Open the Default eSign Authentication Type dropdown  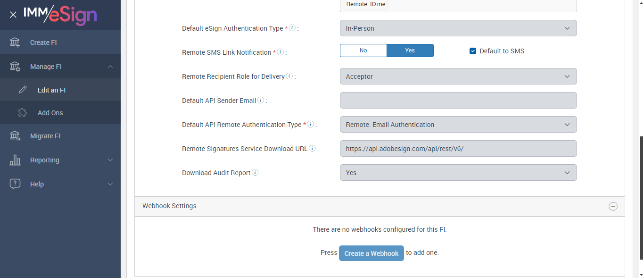pos(458,28)
